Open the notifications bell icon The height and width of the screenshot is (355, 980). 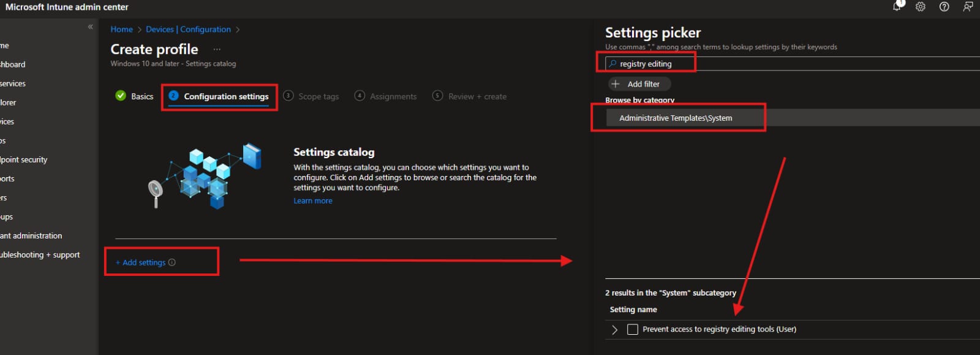click(898, 6)
